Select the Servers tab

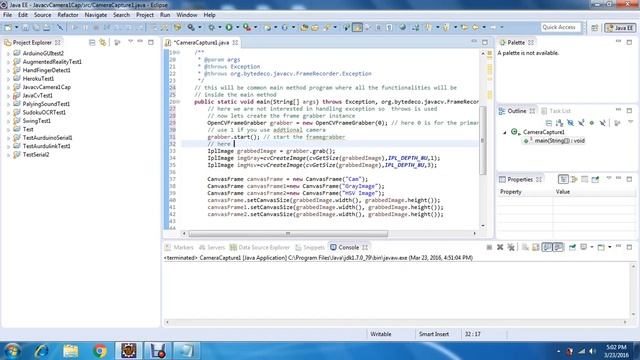212,247
